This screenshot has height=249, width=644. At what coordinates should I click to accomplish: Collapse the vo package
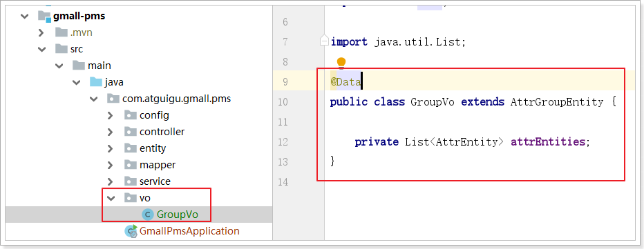click(x=111, y=198)
